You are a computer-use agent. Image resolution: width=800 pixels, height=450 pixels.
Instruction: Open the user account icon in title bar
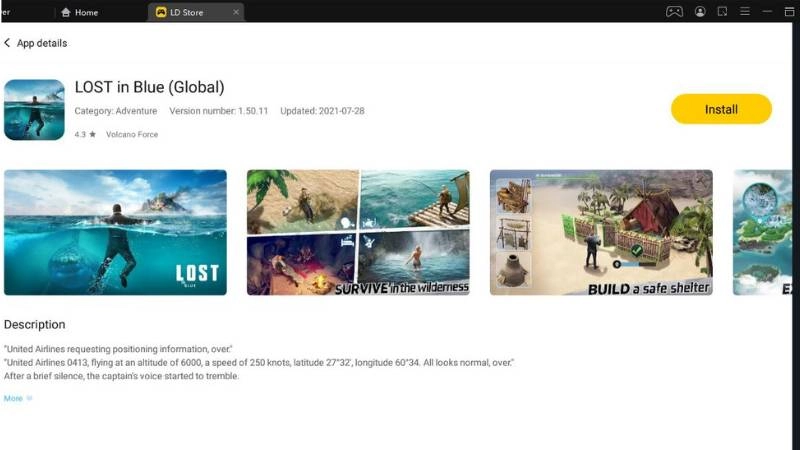coord(700,12)
